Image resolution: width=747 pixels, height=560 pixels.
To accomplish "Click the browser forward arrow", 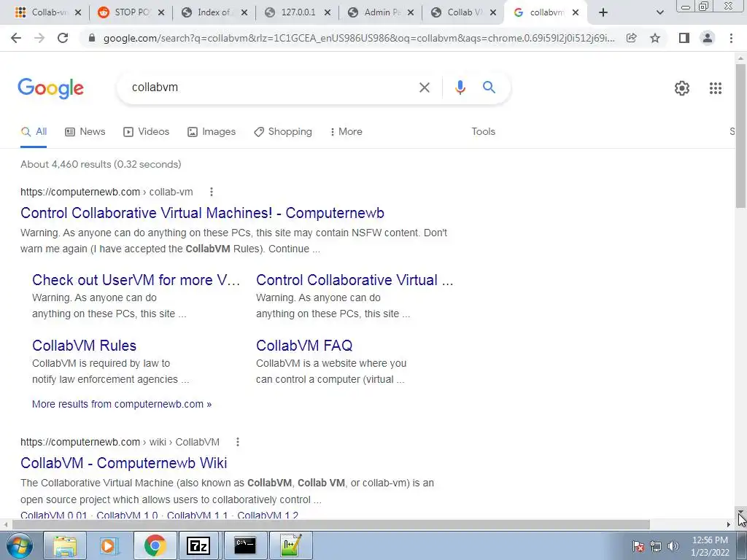I will 39,38.
